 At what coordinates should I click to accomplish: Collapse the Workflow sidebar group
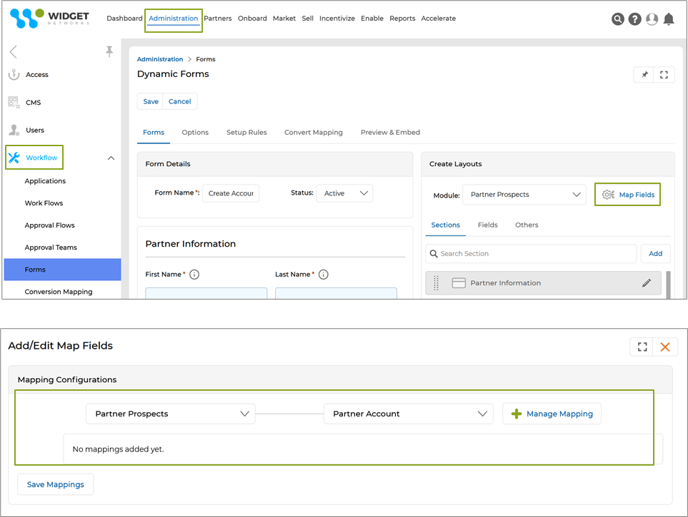pyautogui.click(x=111, y=158)
